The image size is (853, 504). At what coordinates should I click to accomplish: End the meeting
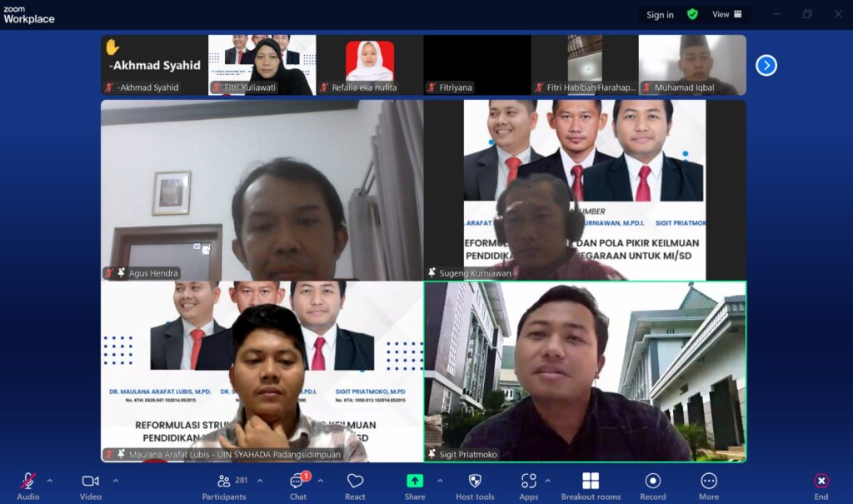coord(821,486)
